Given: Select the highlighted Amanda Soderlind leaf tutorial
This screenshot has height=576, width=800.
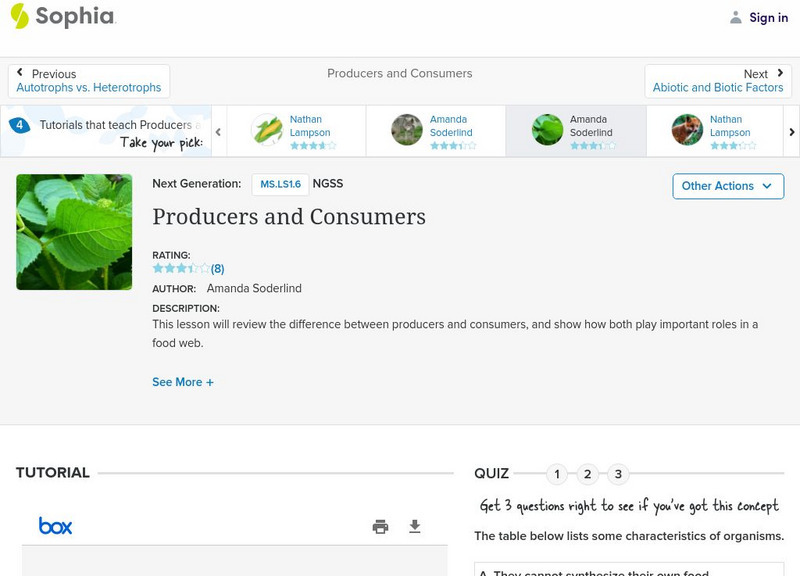Looking at the screenshot, I should (x=547, y=130).
